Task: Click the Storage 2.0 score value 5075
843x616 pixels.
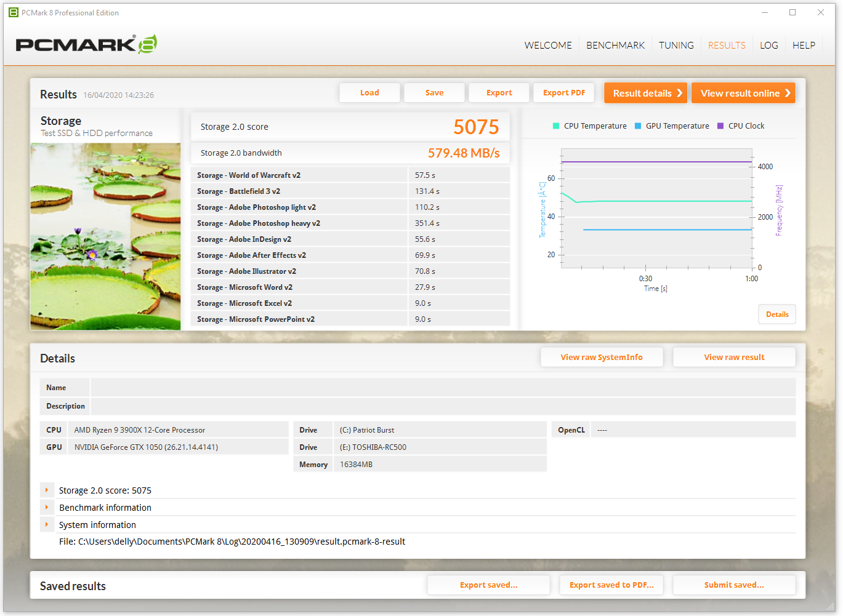Action: tap(476, 127)
